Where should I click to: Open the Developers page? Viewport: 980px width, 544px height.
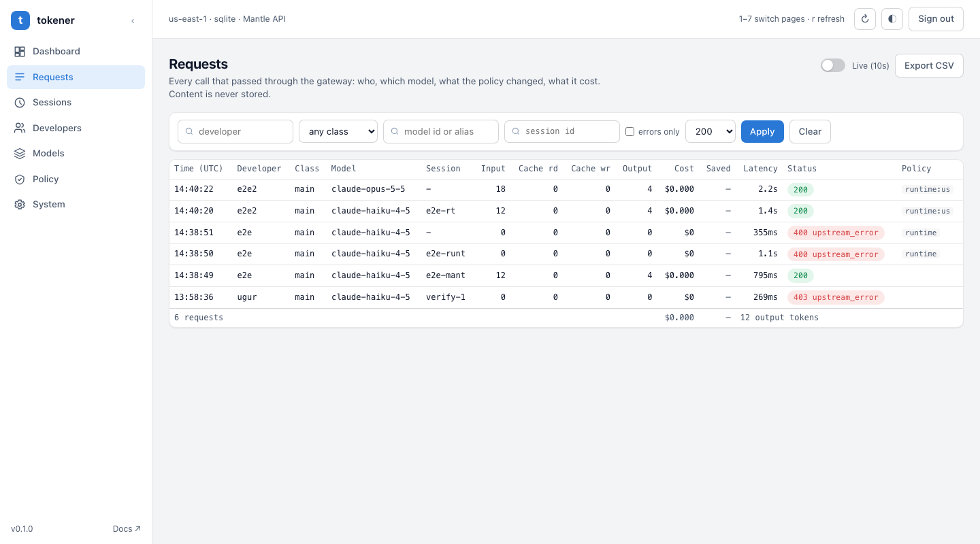coord(76,128)
